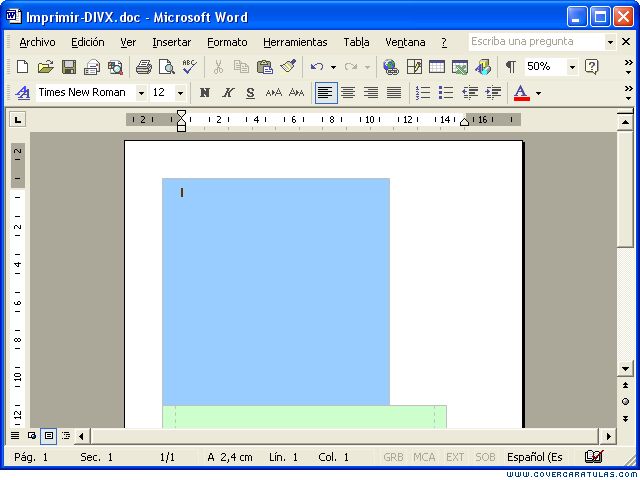Image resolution: width=640 pixels, height=480 pixels.
Task: Toggle bold (N) formatting
Action: (x=205, y=93)
